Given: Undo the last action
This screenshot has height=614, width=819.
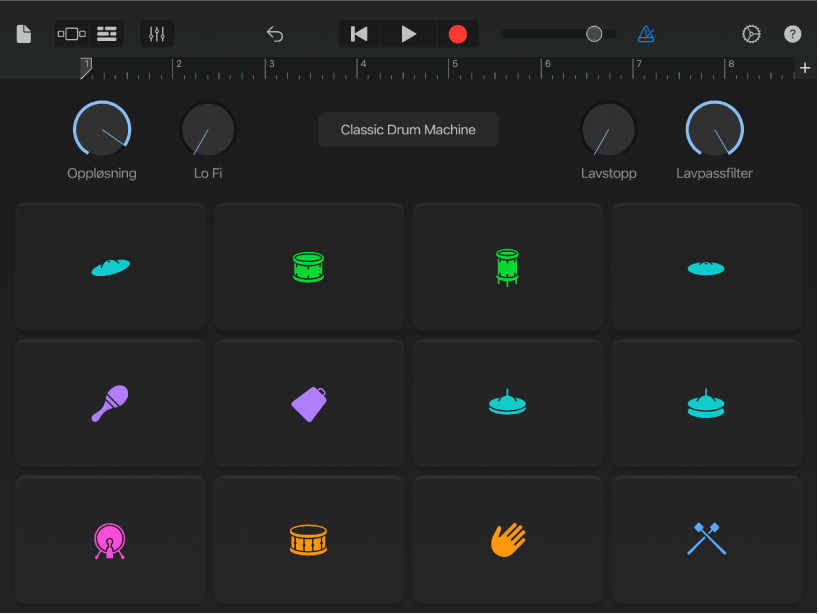Looking at the screenshot, I should coord(275,34).
